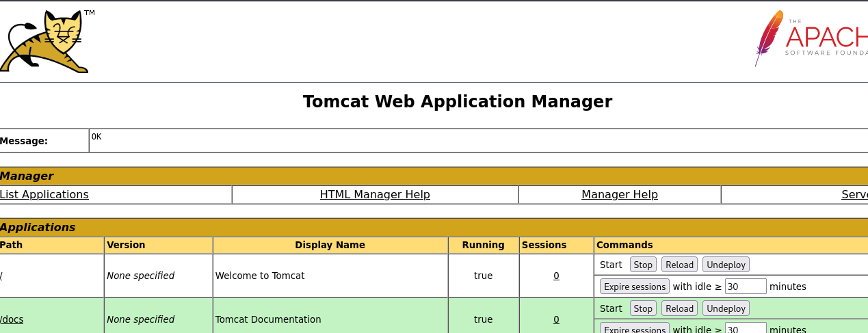Screen dimensions: 868x333
Task: Undeploy the Tomcat Documentation application
Action: [x=726, y=308]
